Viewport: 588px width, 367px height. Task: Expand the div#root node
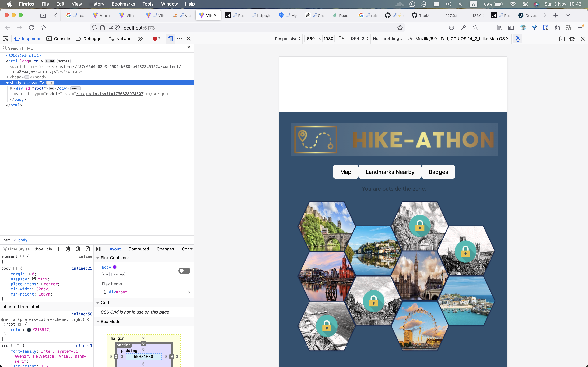[11, 88]
